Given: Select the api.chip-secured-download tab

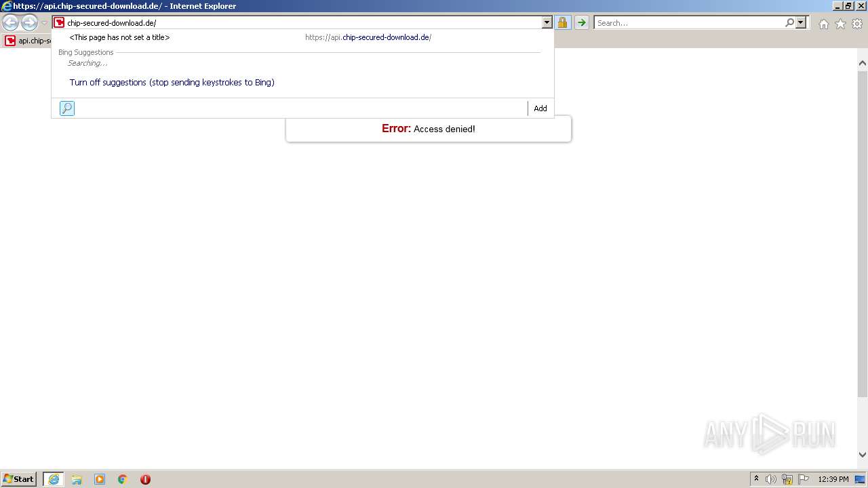Looking at the screenshot, I should (27, 41).
